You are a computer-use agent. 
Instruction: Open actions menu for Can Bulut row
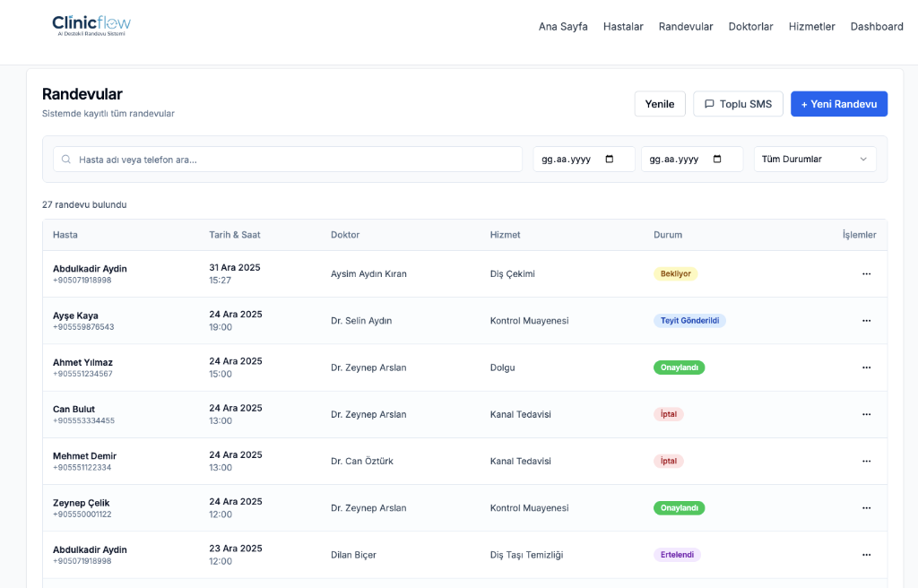[x=866, y=414]
